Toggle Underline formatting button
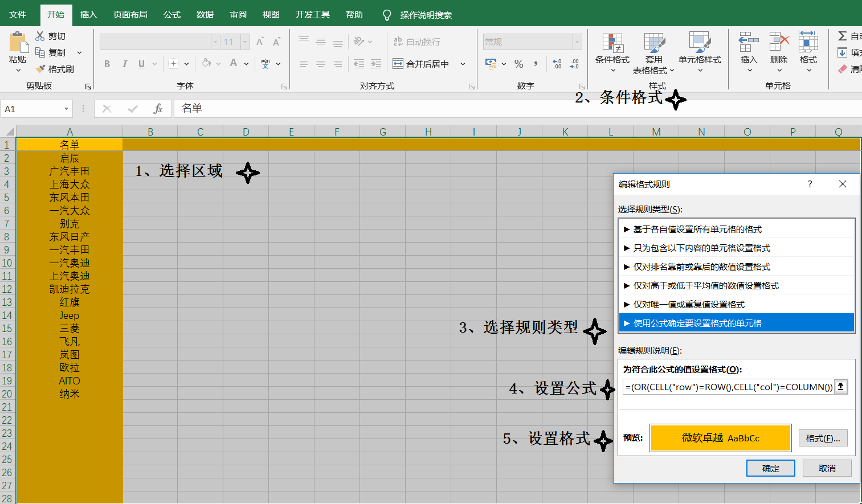 [x=141, y=64]
